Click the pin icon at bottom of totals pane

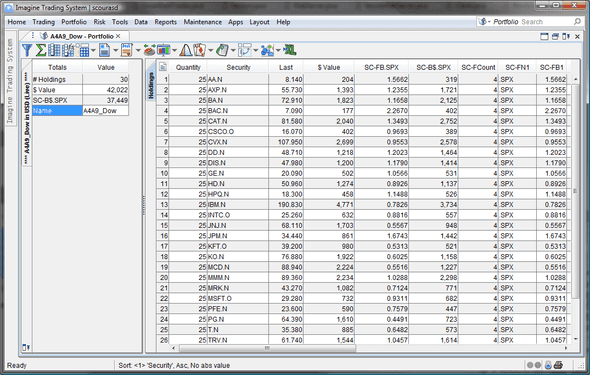coord(26,347)
